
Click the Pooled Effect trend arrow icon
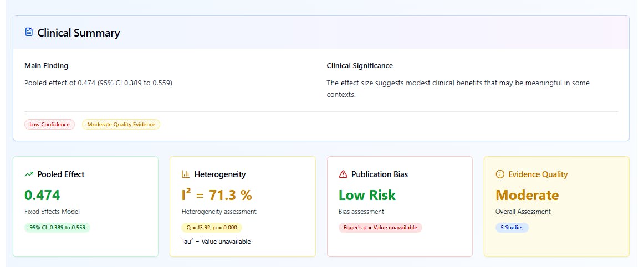(29, 174)
